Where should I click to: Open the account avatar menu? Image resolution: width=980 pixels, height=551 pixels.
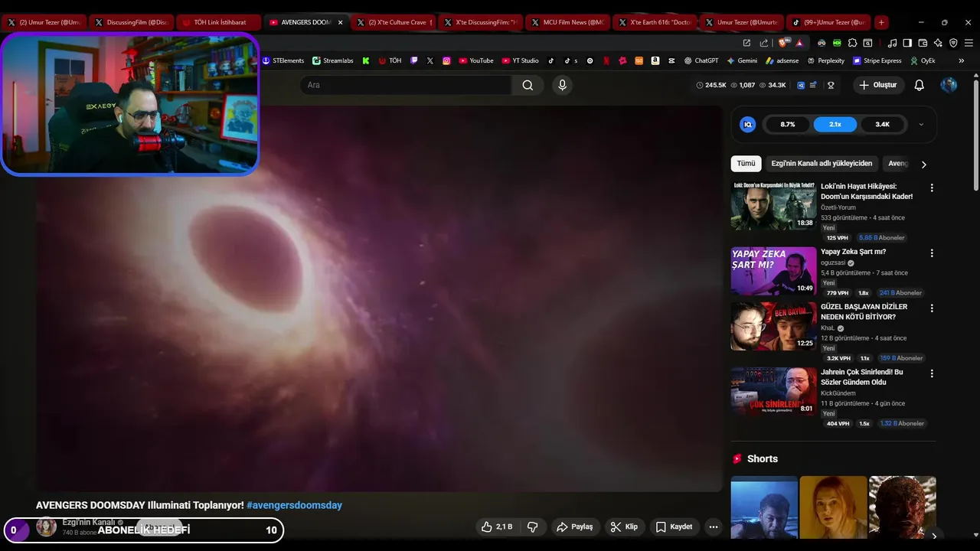pos(949,85)
